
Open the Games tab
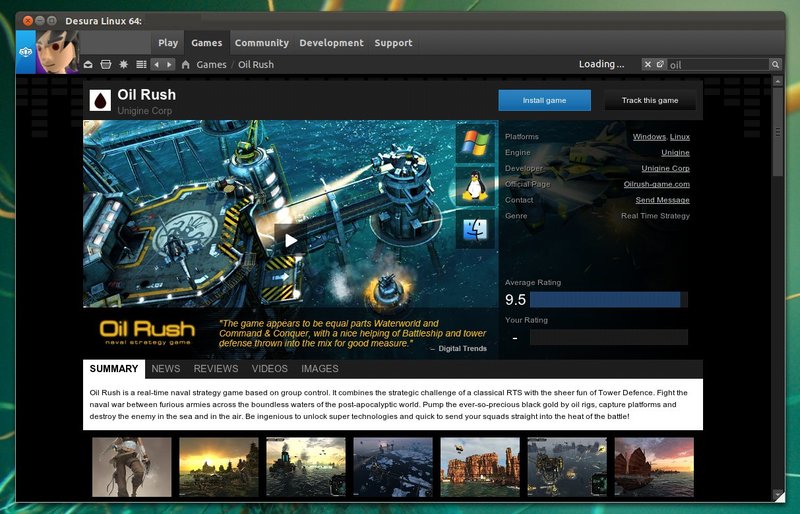coord(207,43)
